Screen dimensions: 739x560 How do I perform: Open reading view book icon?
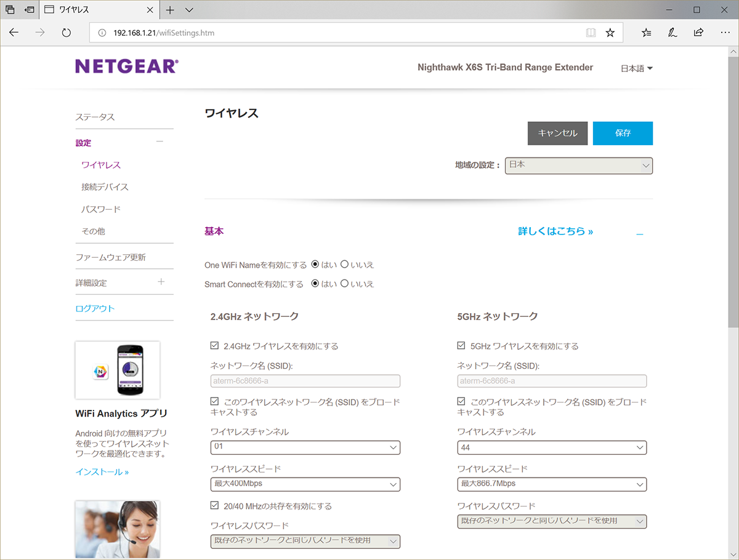(591, 33)
